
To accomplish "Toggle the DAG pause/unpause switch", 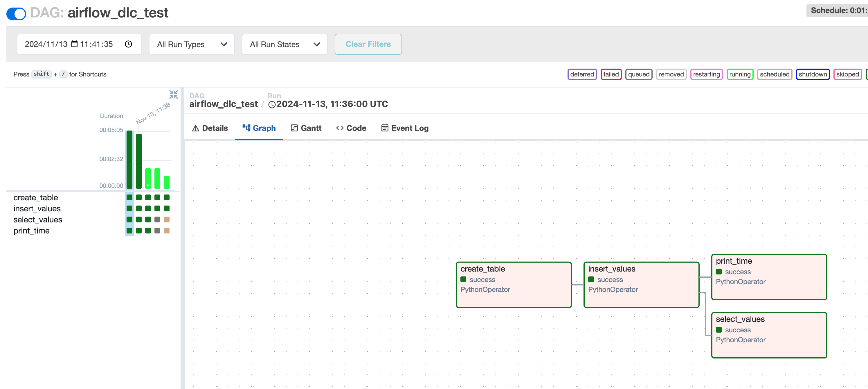I will 16,13.
